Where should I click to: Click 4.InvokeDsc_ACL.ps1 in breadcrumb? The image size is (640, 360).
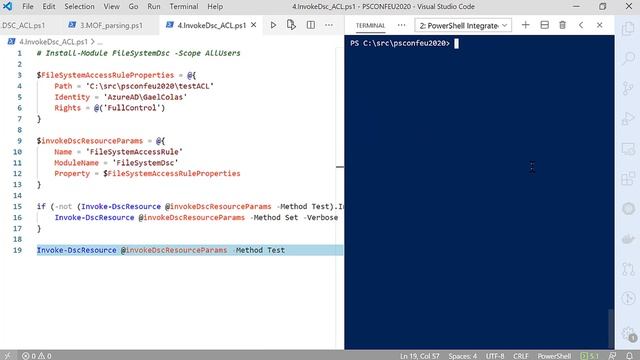coord(53,42)
